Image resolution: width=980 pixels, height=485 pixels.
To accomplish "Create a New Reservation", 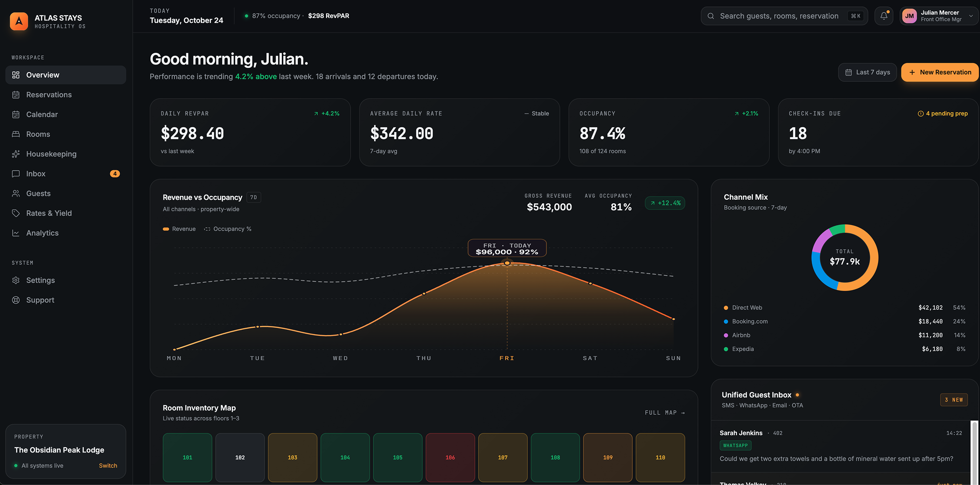I will 940,72.
